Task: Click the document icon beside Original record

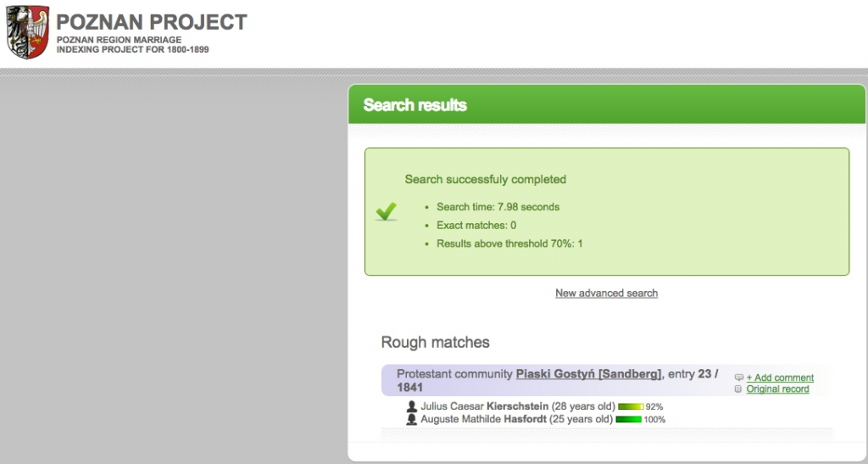Action: pos(738,389)
